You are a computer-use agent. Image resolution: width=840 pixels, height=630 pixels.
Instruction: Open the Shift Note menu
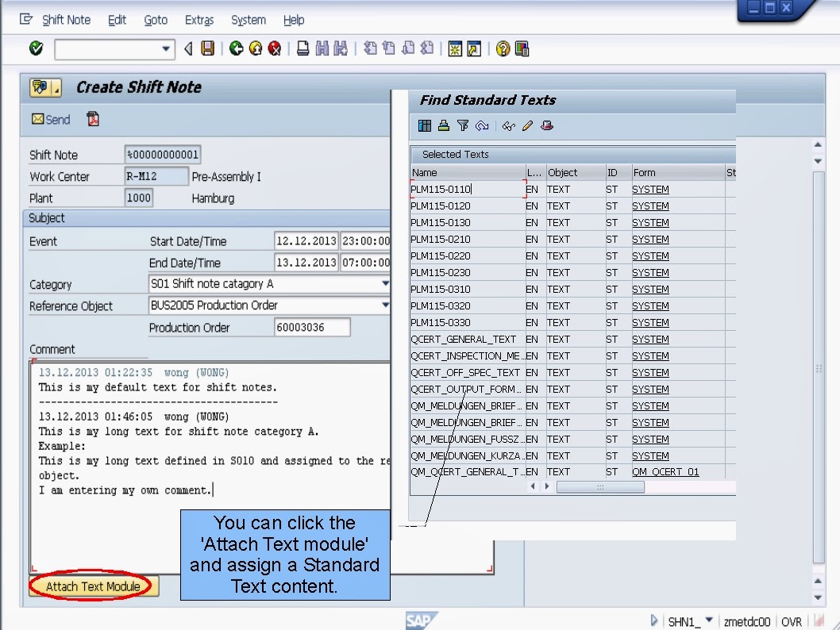(x=66, y=20)
